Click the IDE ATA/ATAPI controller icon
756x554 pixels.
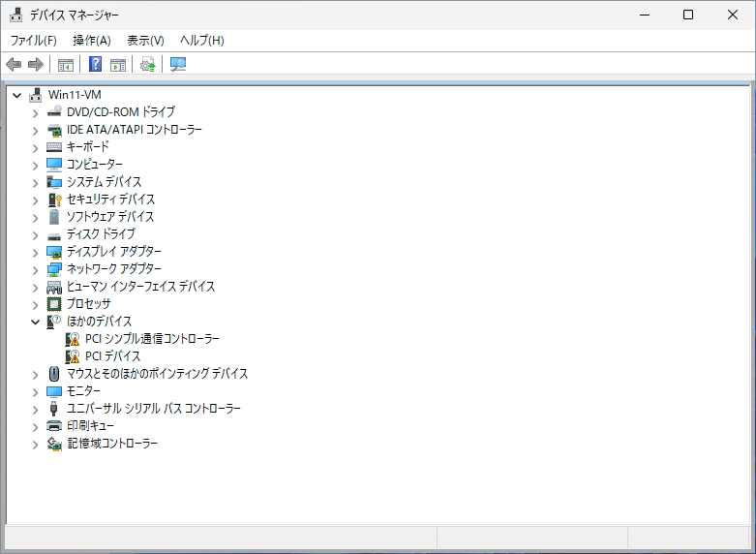coord(54,130)
